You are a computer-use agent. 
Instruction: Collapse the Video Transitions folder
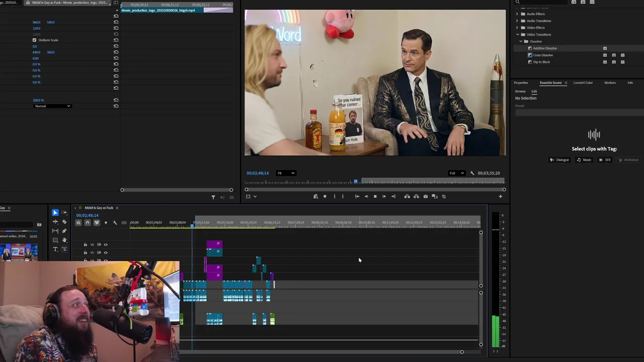(x=517, y=35)
